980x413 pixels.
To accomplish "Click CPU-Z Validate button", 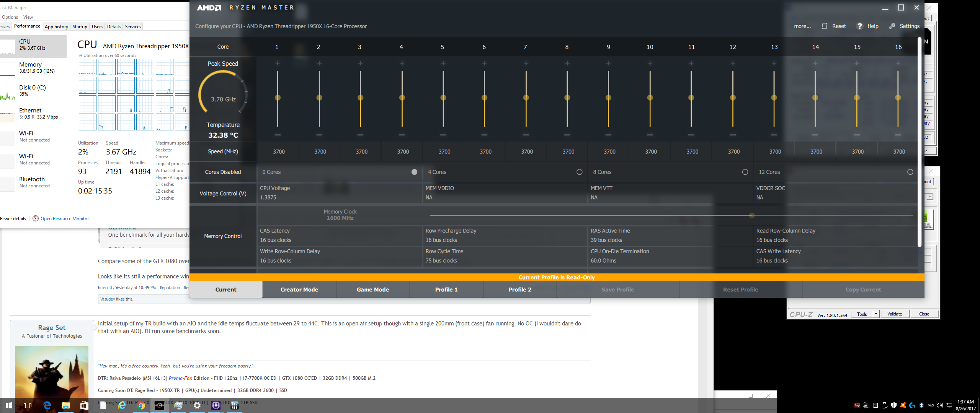I will [x=895, y=314].
